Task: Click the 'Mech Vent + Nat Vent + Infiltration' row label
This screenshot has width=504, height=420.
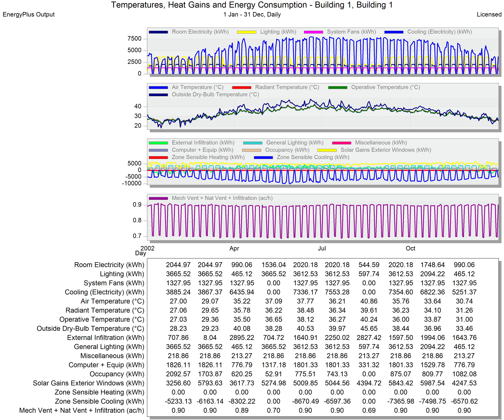Action: tap(82, 410)
